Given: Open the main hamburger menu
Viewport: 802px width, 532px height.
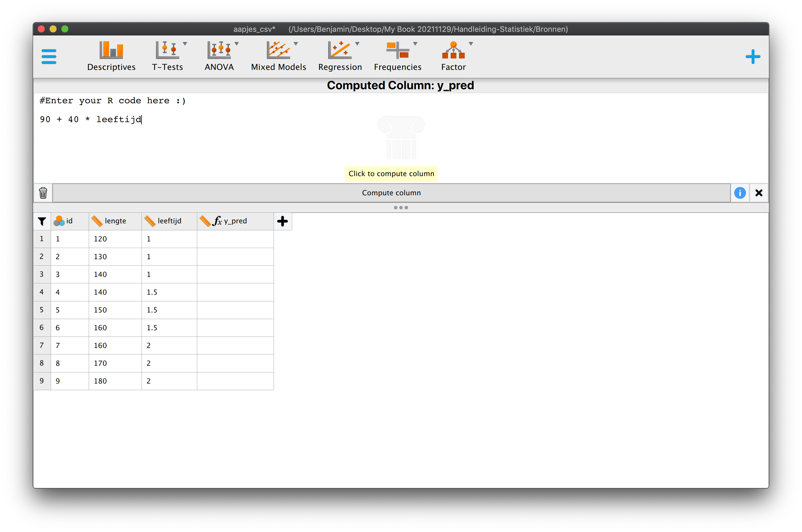Looking at the screenshot, I should pos(49,56).
